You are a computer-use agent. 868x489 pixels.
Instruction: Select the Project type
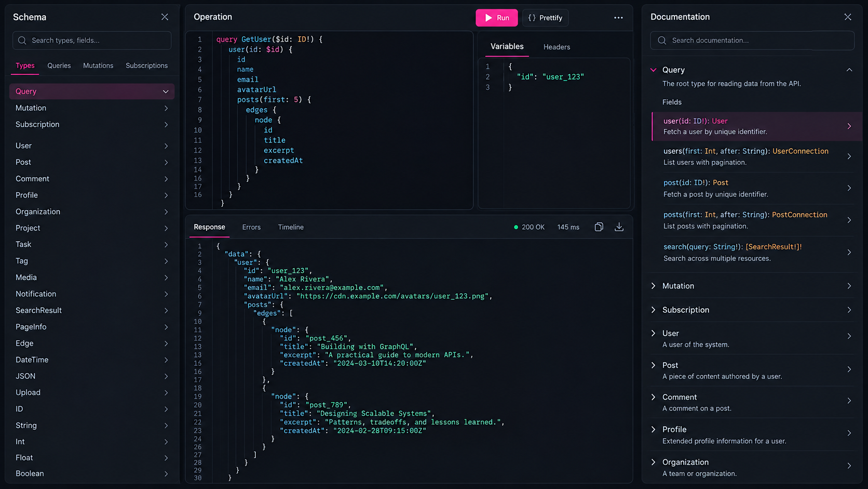pyautogui.click(x=92, y=228)
